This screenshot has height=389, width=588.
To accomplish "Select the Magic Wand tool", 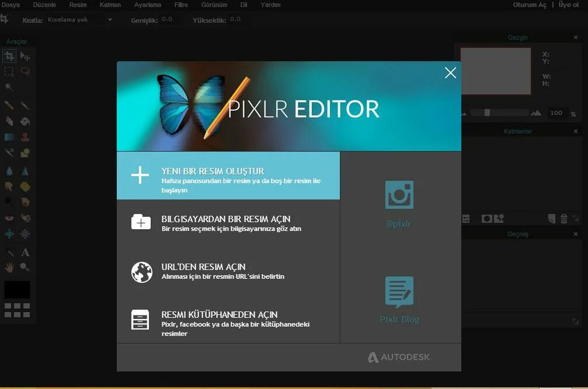I will coord(9,87).
